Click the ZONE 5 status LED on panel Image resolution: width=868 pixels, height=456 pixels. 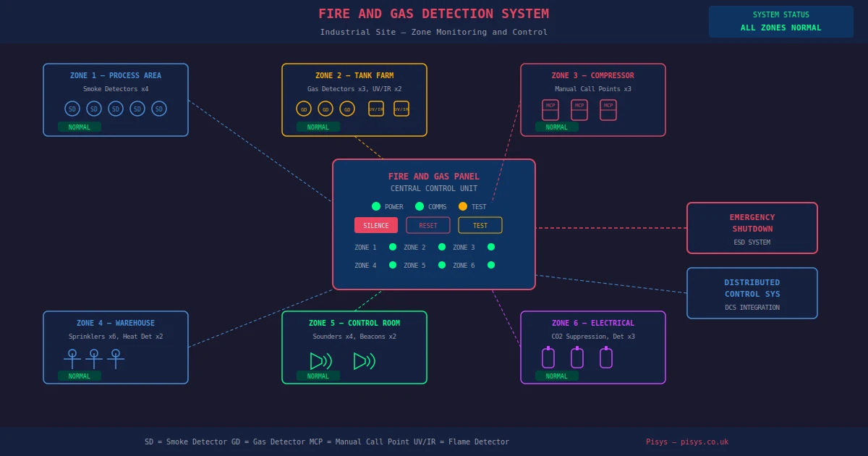[x=442, y=265]
